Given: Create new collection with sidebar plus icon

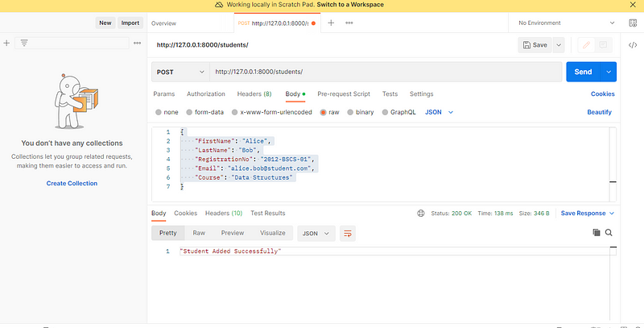Looking at the screenshot, I should tap(6, 43).
